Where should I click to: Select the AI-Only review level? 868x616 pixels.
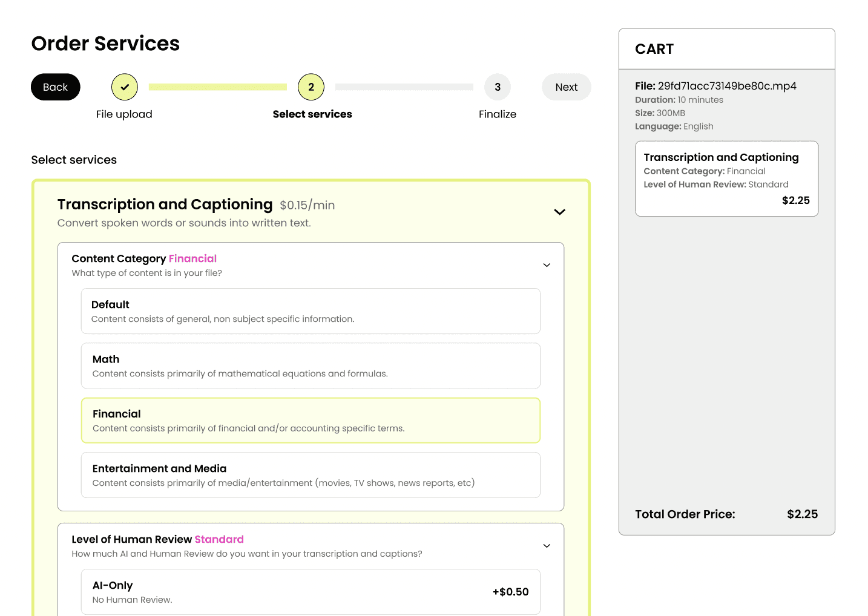click(x=311, y=592)
